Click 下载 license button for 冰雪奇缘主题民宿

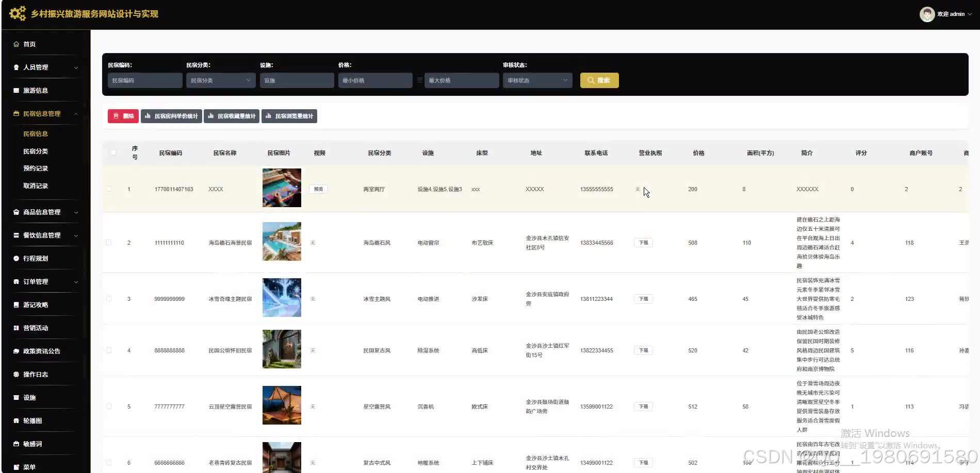643,299
